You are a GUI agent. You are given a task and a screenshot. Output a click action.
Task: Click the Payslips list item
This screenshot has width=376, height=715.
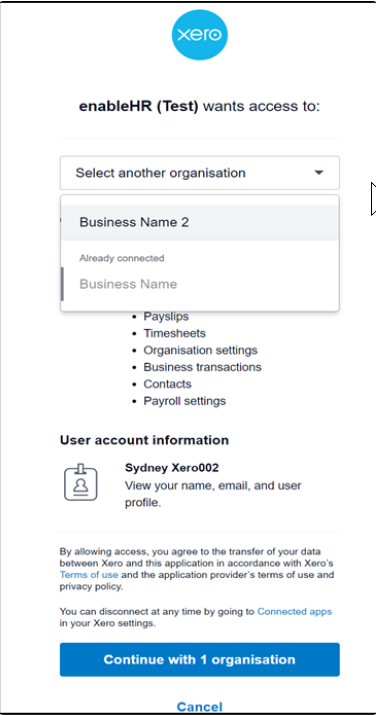166,316
